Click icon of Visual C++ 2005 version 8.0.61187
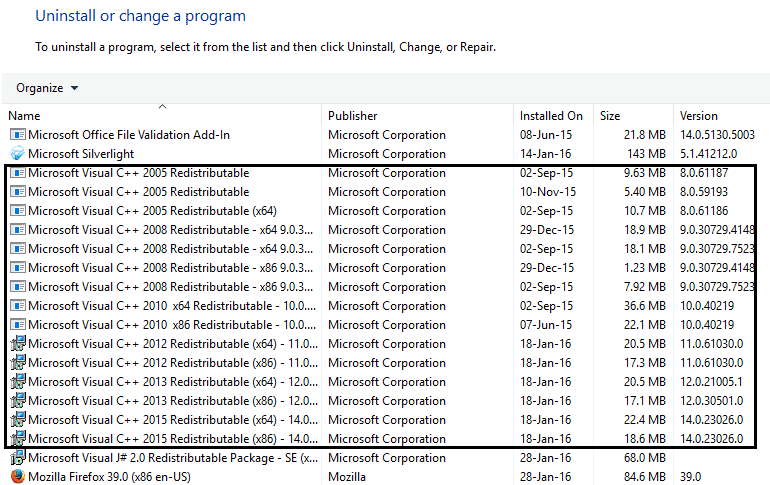 pyautogui.click(x=18, y=173)
